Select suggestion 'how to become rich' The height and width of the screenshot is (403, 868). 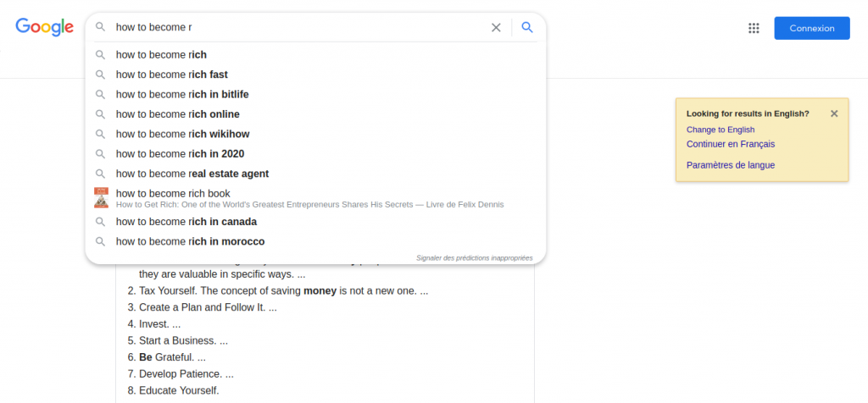point(315,55)
